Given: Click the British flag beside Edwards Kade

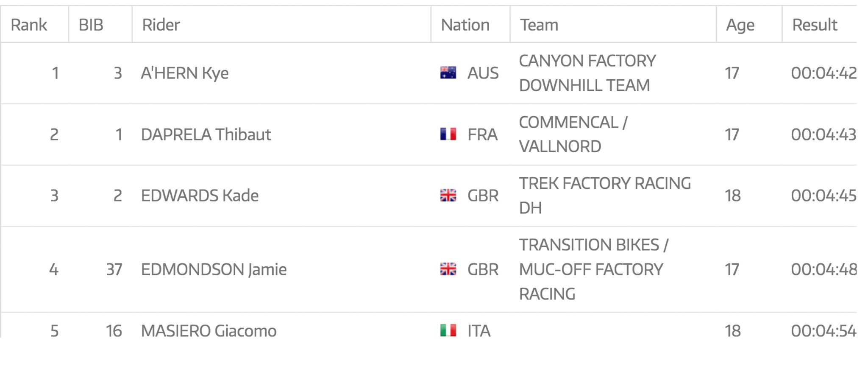Looking at the screenshot, I should [448, 196].
